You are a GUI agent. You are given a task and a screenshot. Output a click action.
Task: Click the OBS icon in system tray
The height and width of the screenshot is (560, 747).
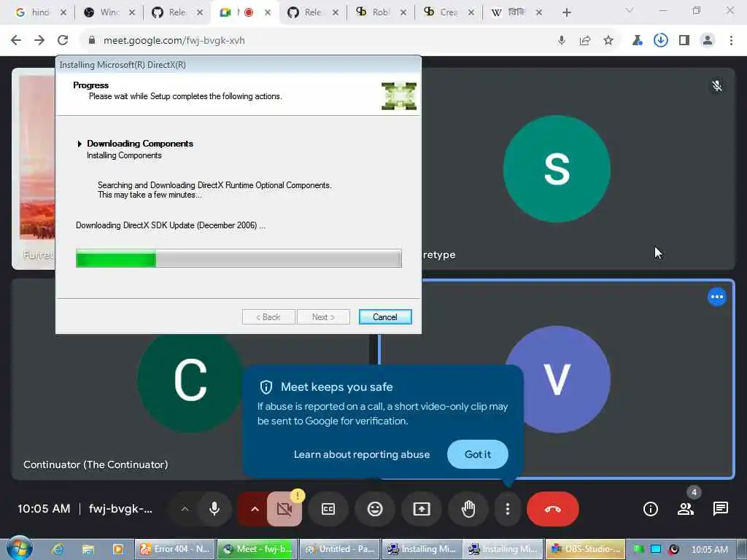pos(673,550)
